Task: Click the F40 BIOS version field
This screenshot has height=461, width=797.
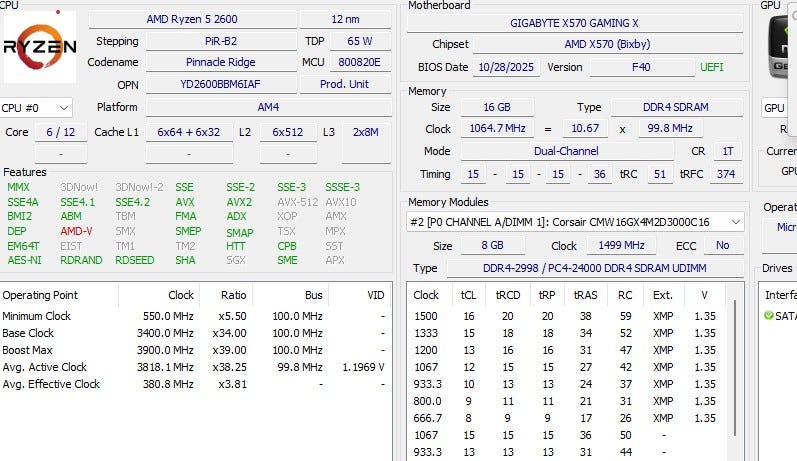Action: pos(641,67)
